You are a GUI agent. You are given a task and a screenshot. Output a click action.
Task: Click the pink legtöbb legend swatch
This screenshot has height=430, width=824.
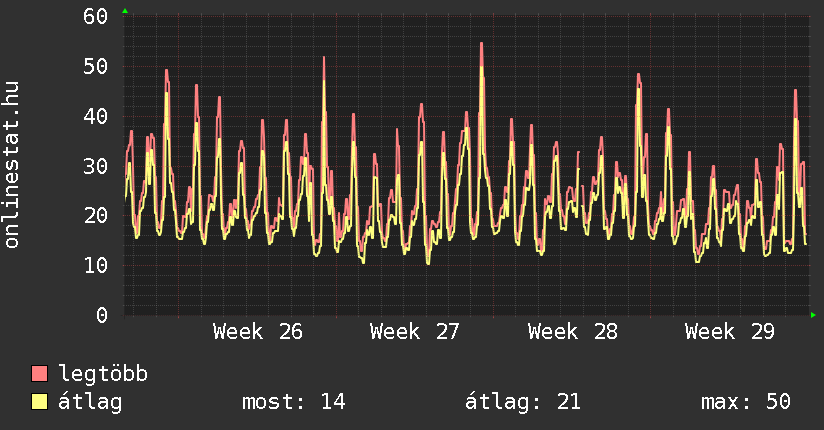(x=39, y=373)
